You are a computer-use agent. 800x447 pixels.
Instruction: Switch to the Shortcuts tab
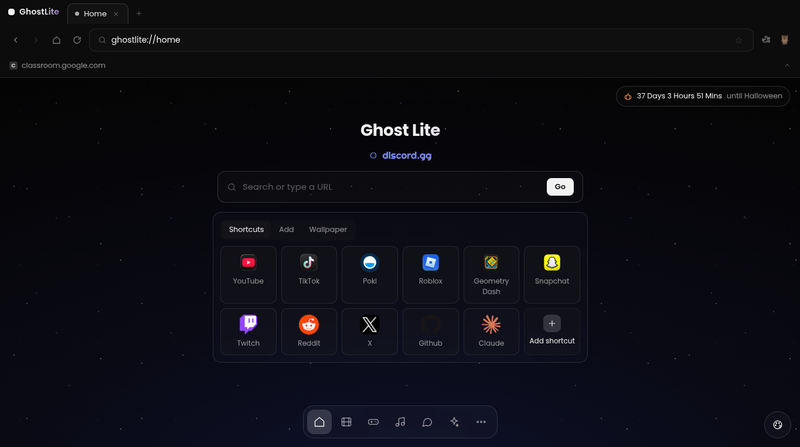tap(246, 230)
